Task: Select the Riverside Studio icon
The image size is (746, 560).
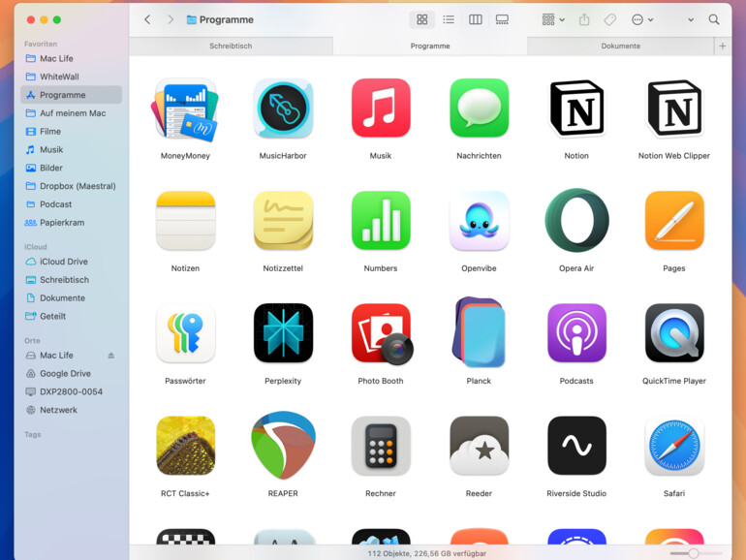Action: click(x=576, y=446)
